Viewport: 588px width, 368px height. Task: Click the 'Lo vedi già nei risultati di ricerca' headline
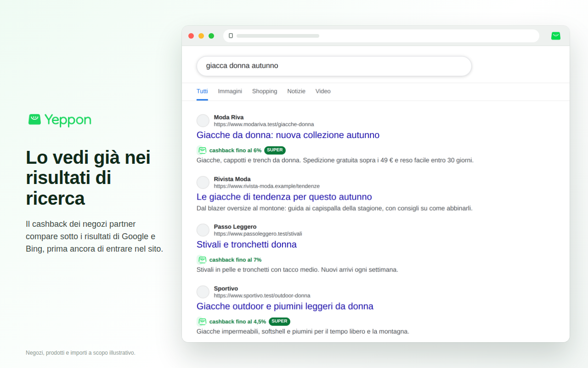tap(88, 178)
